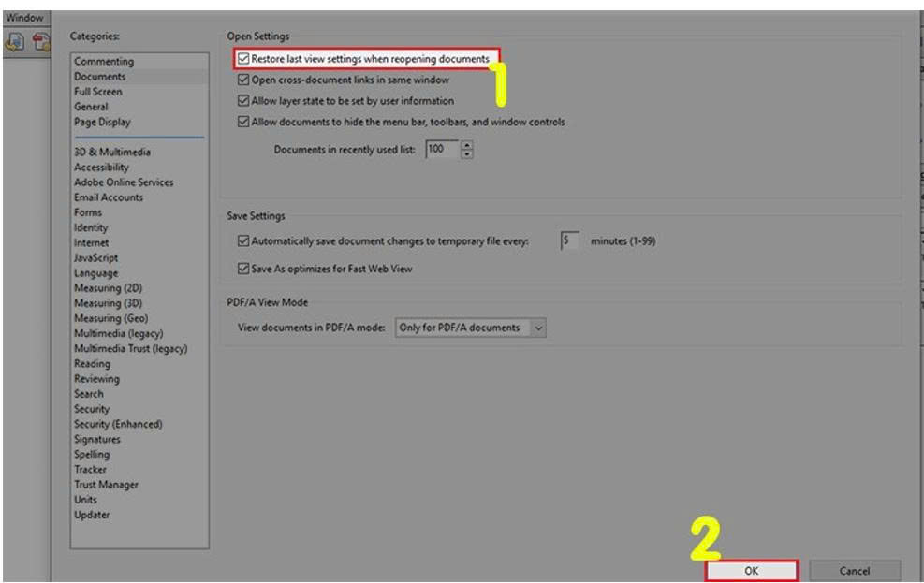The image size is (924, 583).
Task: Select Measuring (2D) category
Action: tap(108, 288)
